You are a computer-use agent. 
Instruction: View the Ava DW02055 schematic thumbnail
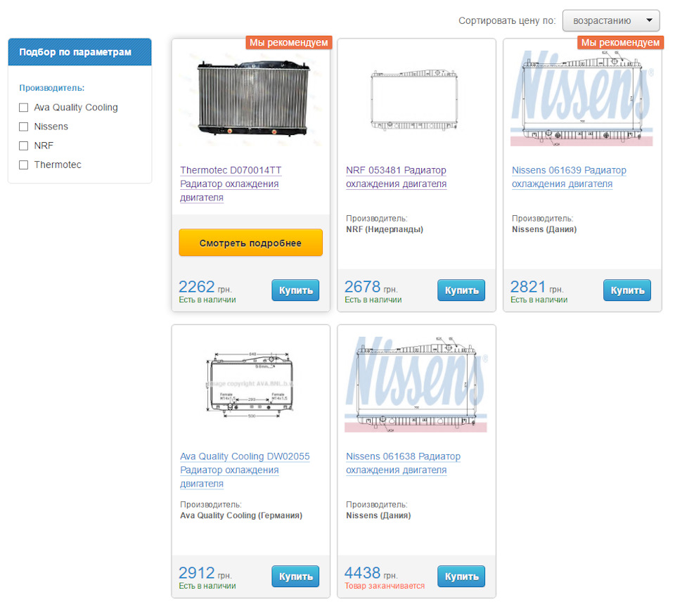pyautogui.click(x=250, y=385)
